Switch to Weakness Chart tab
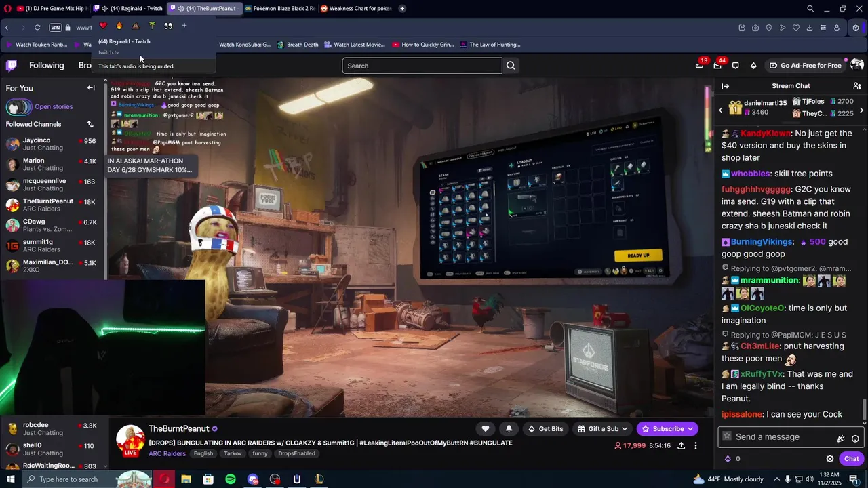Image resolution: width=868 pixels, height=488 pixels. (x=355, y=9)
